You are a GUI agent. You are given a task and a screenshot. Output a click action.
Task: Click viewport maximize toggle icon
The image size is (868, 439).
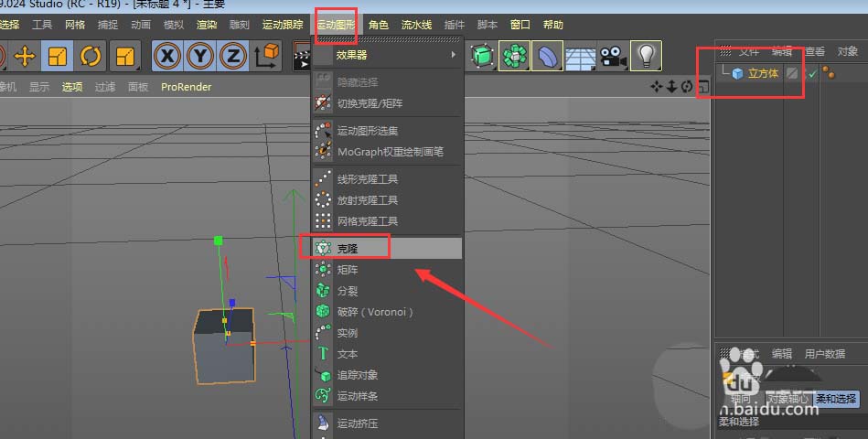(702, 86)
